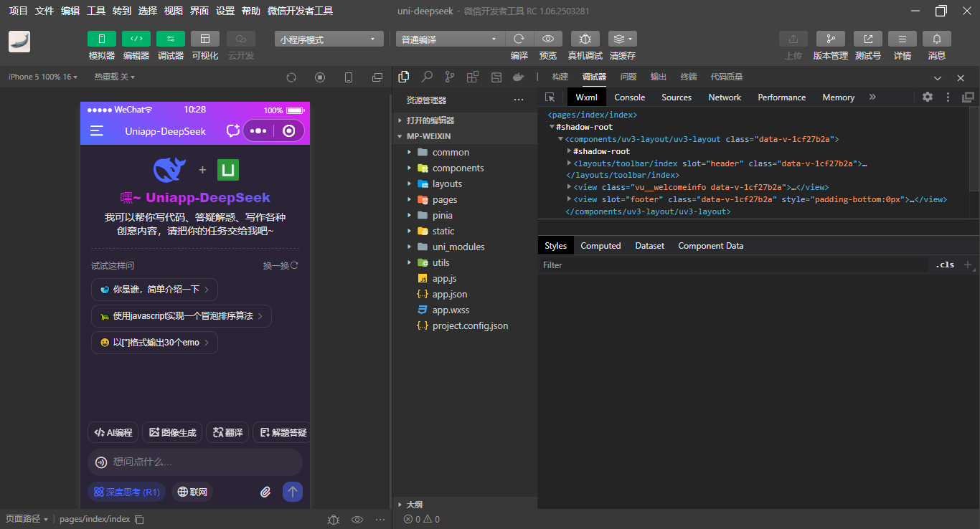Open the explorer more actions ellipsis

tap(519, 100)
